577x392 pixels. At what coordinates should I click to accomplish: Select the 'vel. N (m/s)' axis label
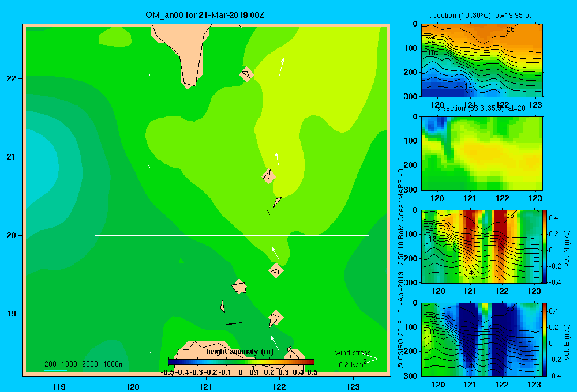pyautogui.click(x=567, y=248)
